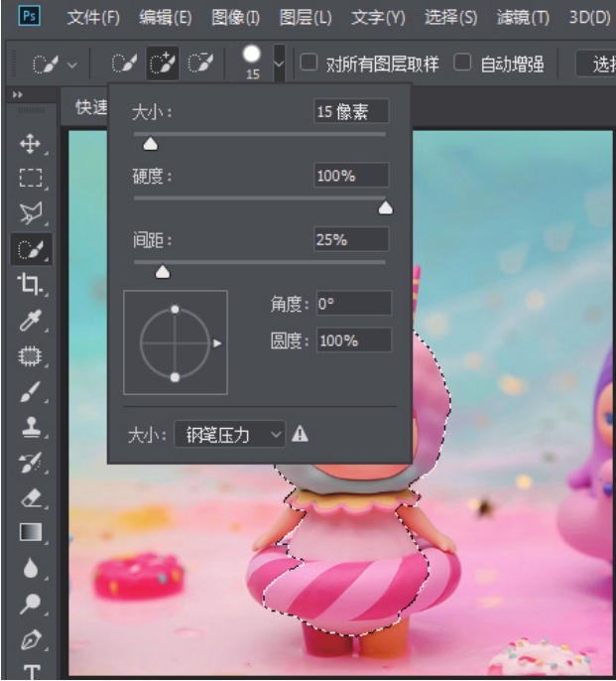
Task: Select the Polygonal Lasso tool
Action: tap(31, 212)
